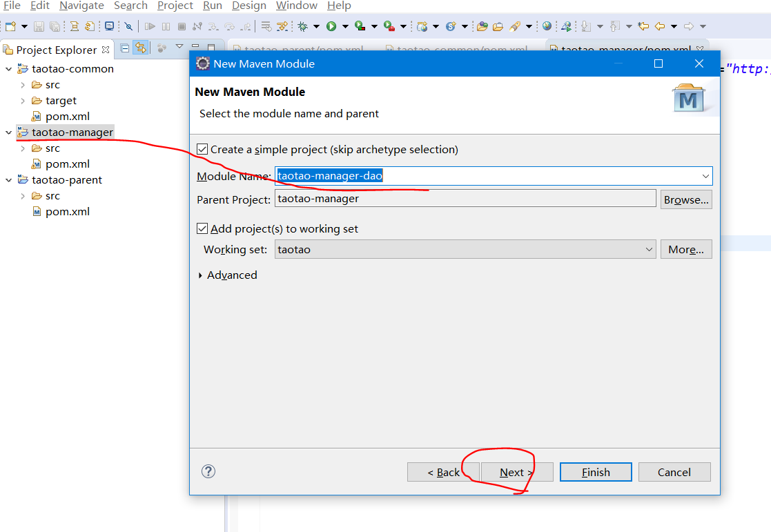Viewport: 771px width, 532px height.
Task: Expand the Advanced section
Action: [200, 275]
